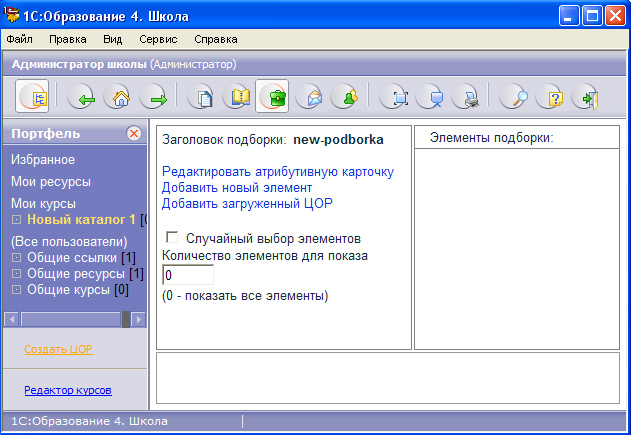631x435 pixels.
Task: Open the magnifier search icon
Action: (514, 97)
